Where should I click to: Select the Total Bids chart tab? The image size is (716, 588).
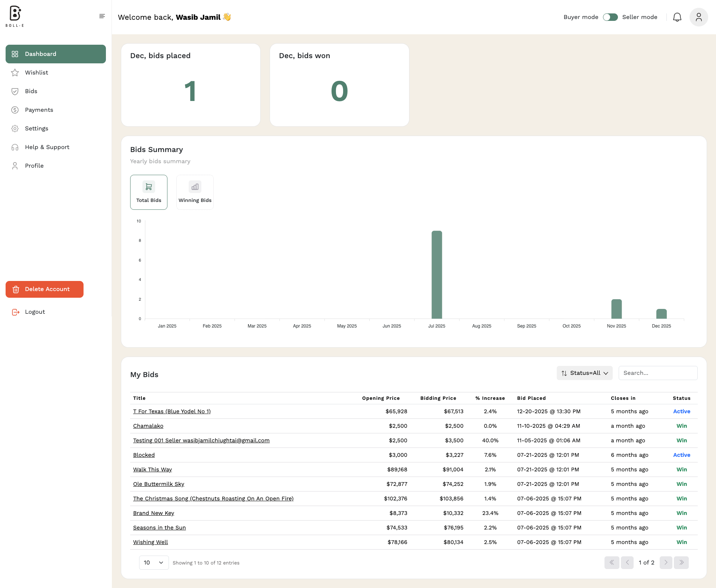(149, 192)
